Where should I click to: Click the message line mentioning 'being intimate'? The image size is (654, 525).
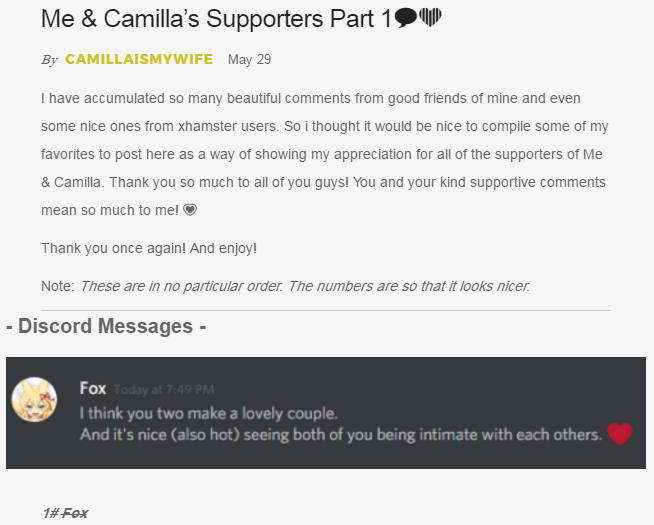click(x=341, y=435)
